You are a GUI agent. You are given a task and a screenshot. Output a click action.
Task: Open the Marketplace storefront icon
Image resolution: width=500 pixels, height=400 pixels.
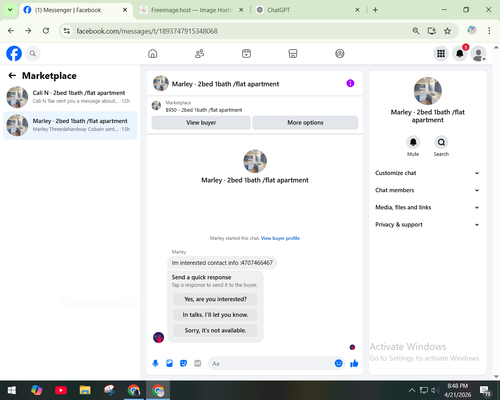(293, 53)
